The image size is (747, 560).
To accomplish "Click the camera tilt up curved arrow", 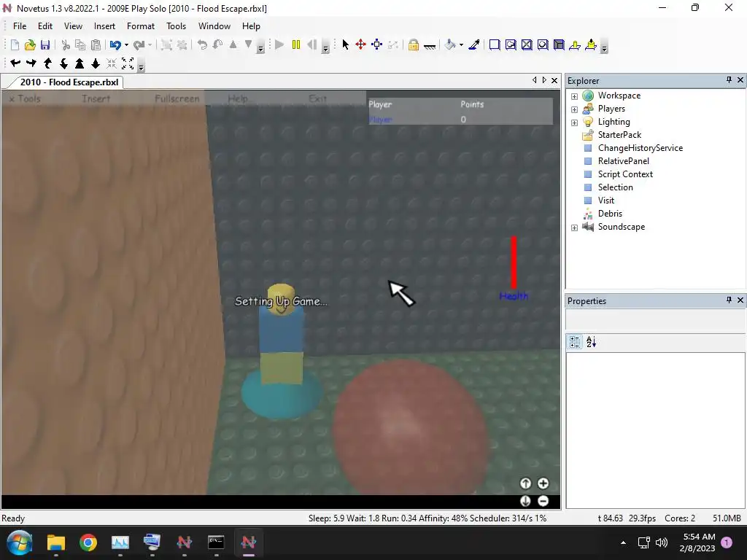I will 47,63.
